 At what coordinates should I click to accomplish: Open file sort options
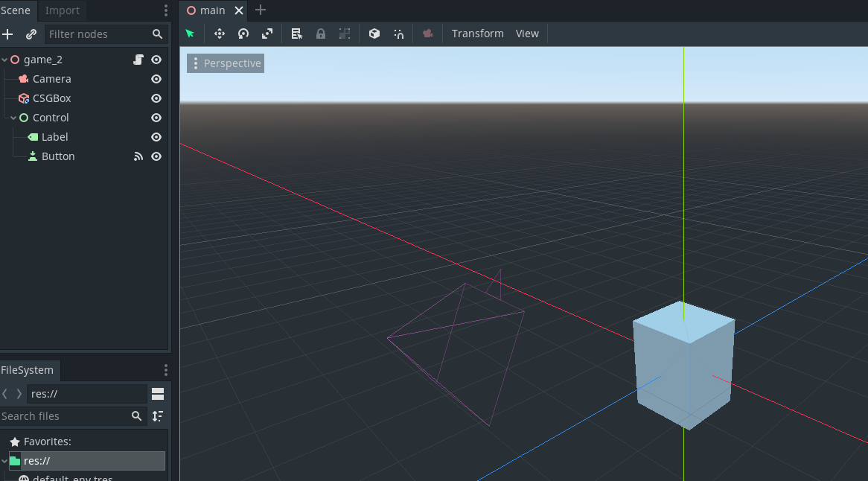coord(158,416)
